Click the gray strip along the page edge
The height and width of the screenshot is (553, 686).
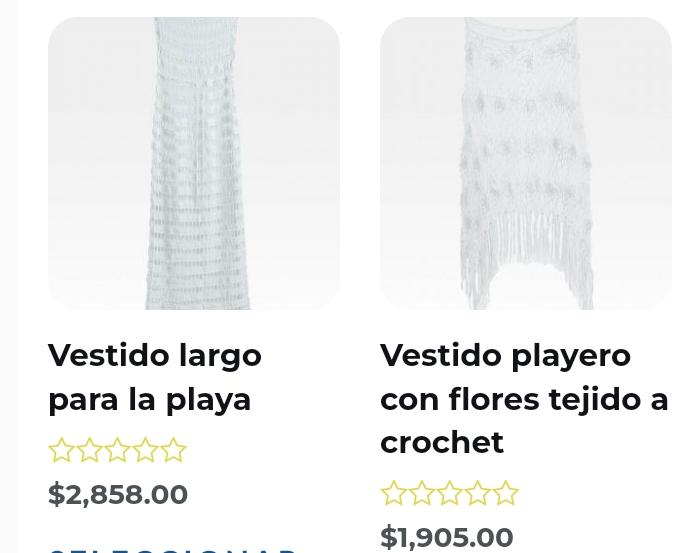click(8, 276)
